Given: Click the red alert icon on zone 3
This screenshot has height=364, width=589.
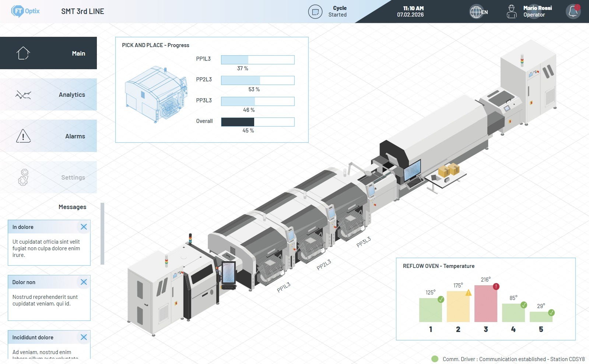Looking at the screenshot, I should 496,286.
